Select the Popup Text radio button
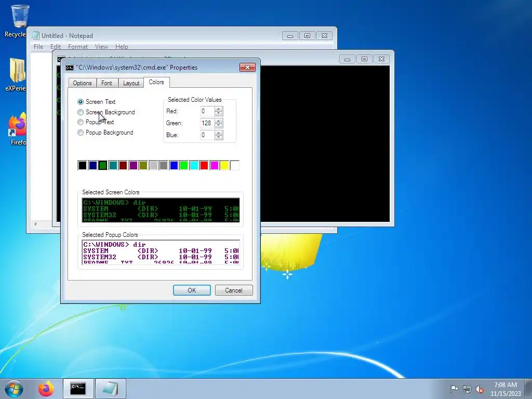Viewport: 532px width, 399px height. [81, 122]
